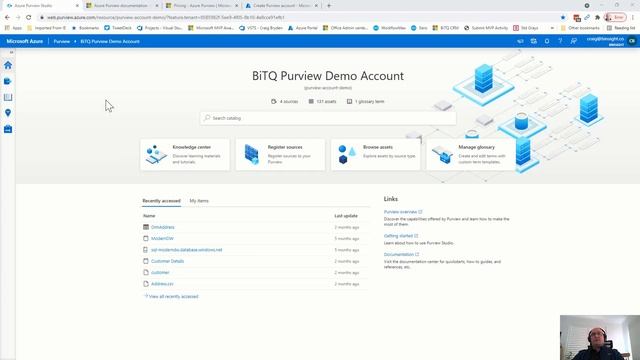Click the Last update column header
640x360 pixels.
[x=346, y=216]
